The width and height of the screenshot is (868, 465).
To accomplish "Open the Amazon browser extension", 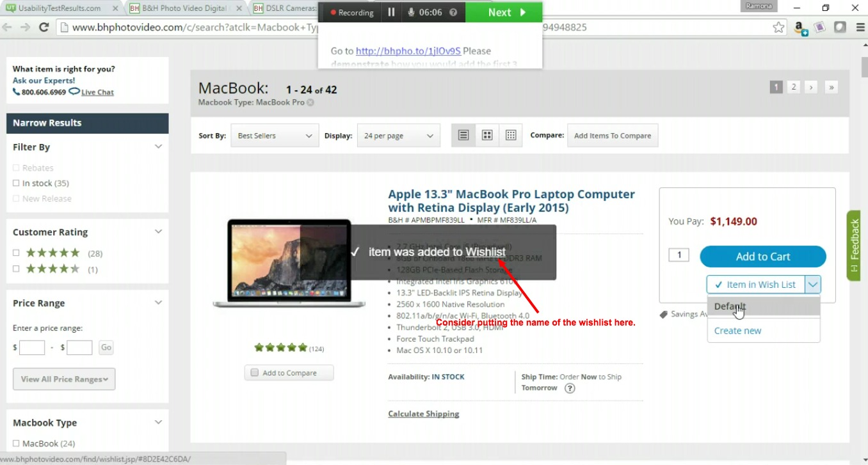I will (800, 28).
